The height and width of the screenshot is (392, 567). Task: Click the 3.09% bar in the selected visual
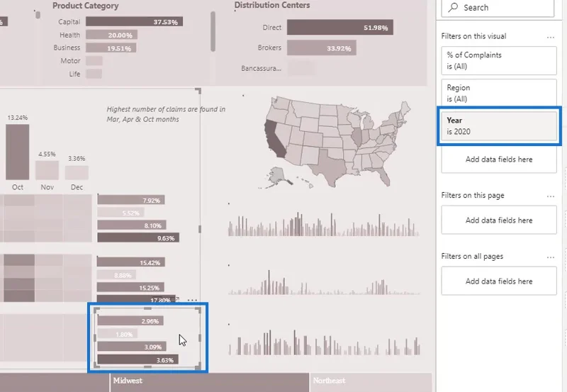(132, 347)
